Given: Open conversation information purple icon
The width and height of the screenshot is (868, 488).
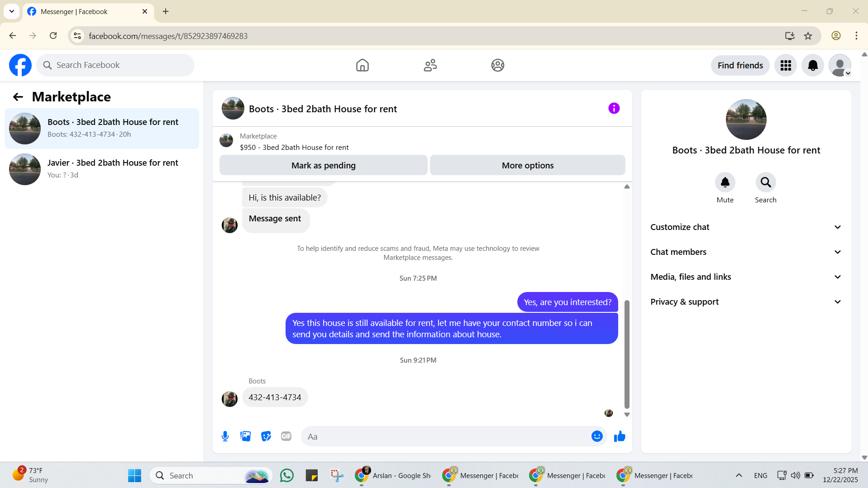Looking at the screenshot, I should [x=614, y=109].
